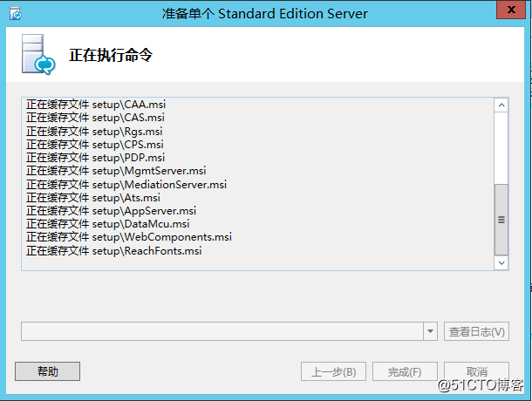Click the 查看日志(V) view log button
The height and width of the screenshot is (401, 532).
pos(476,331)
